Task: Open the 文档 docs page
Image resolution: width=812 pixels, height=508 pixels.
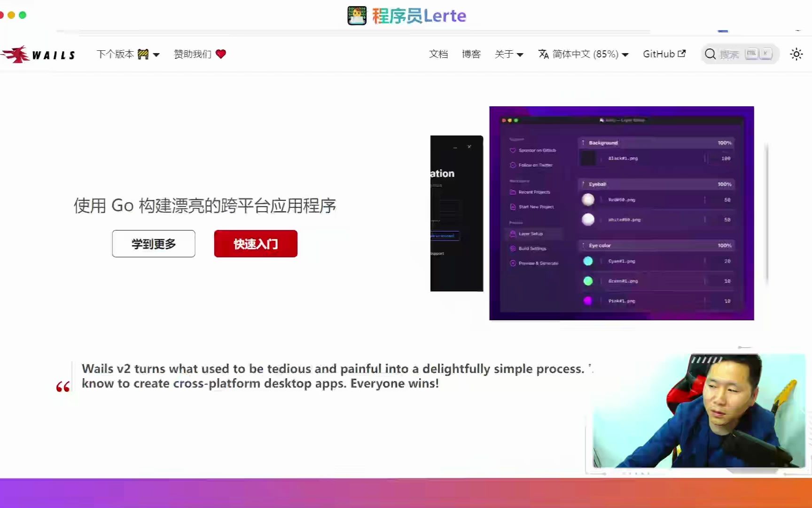Action: point(438,54)
